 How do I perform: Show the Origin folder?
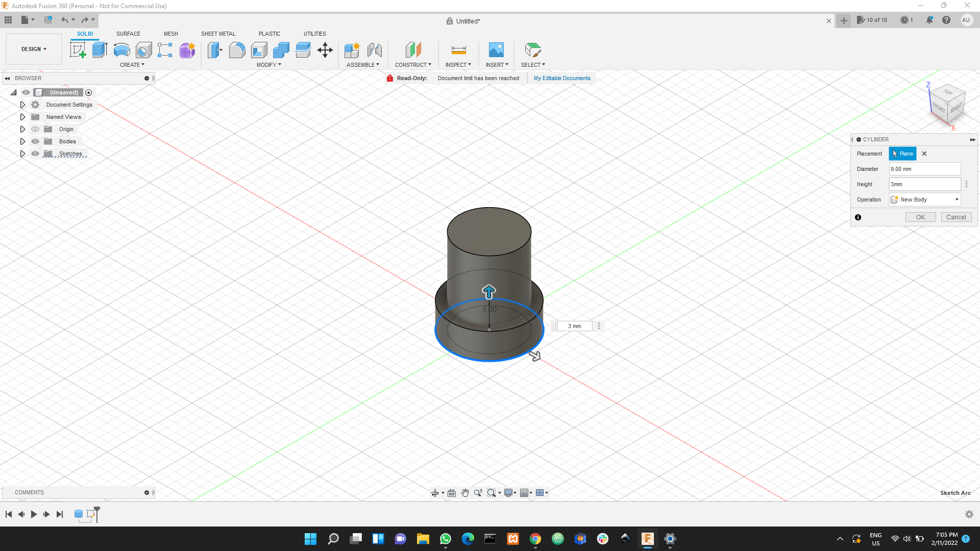(35, 129)
